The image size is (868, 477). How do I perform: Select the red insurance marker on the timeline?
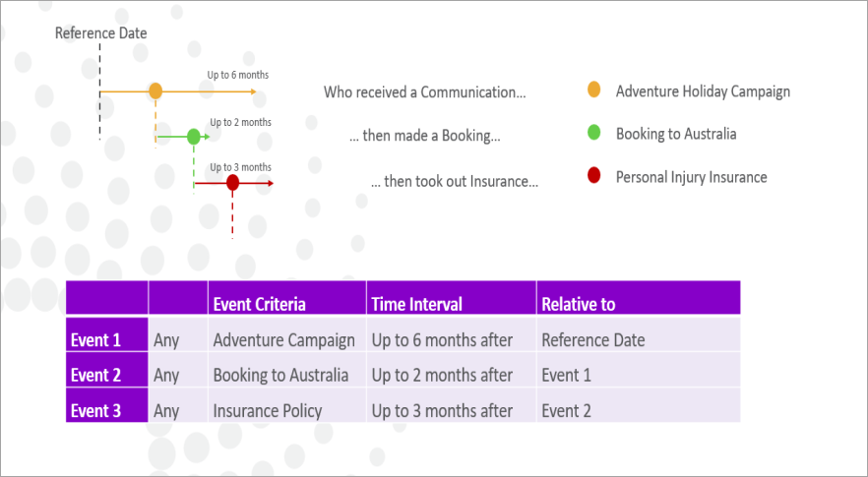pos(232,183)
